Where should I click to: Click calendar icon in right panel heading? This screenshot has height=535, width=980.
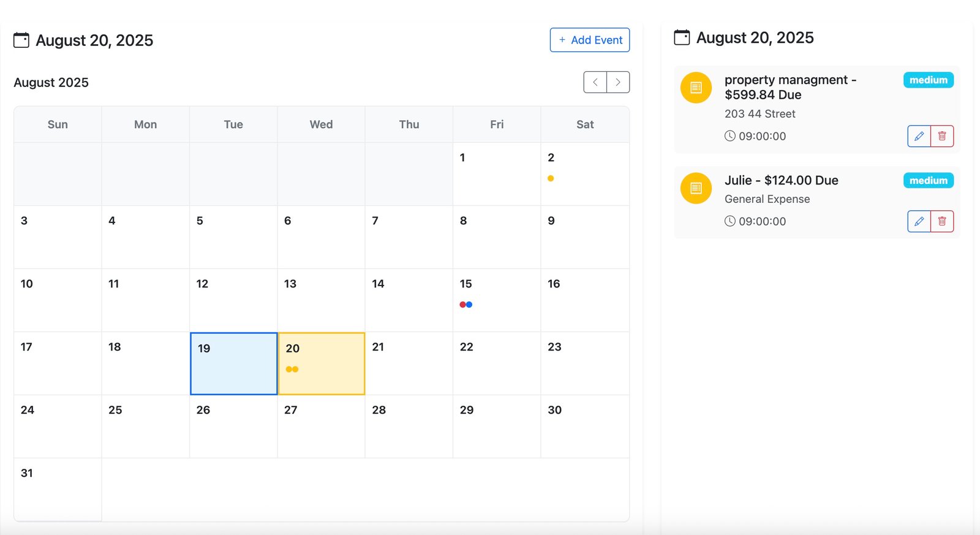click(682, 38)
